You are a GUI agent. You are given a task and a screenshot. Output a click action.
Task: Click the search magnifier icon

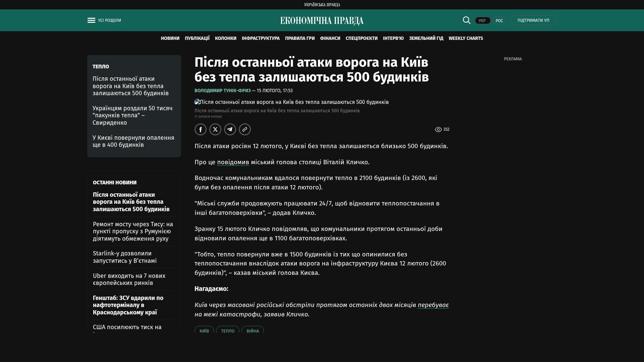pos(467,20)
